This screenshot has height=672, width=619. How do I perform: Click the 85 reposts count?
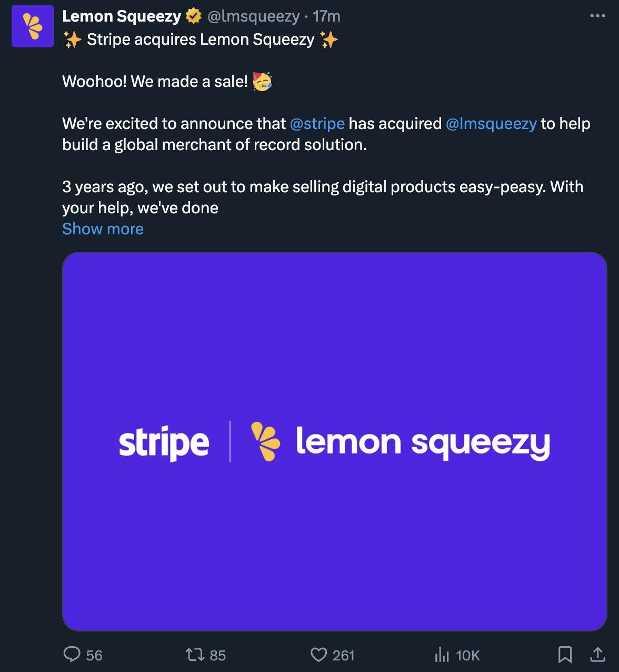tap(217, 655)
